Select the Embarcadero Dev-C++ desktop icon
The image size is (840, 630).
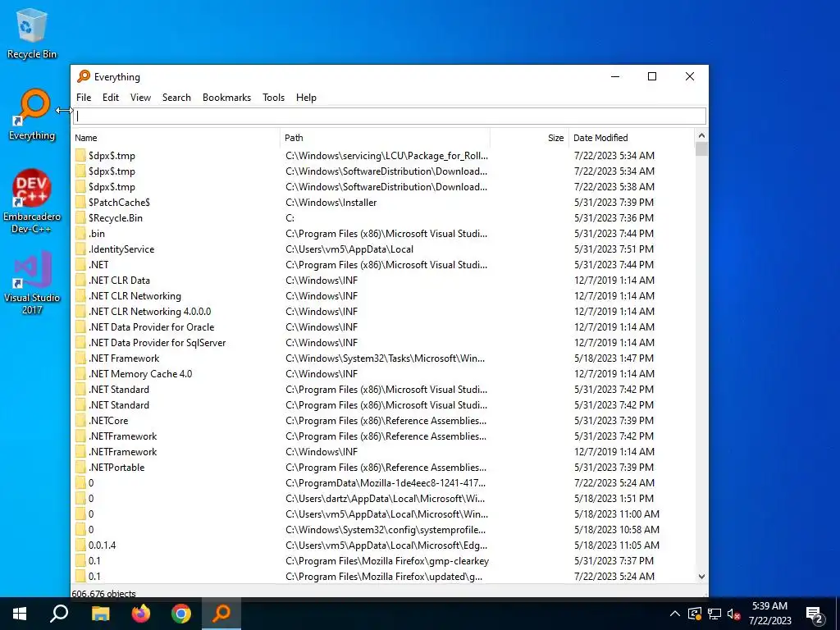point(32,202)
